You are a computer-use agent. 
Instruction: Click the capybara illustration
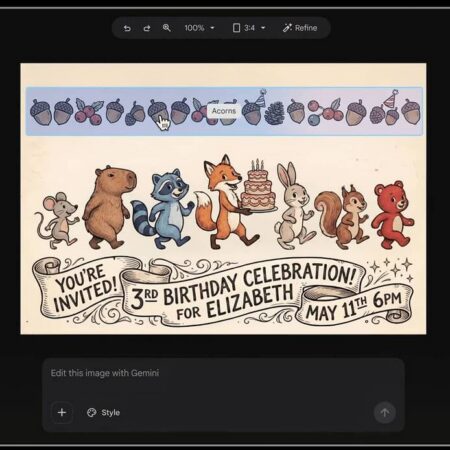pyautogui.click(x=109, y=207)
